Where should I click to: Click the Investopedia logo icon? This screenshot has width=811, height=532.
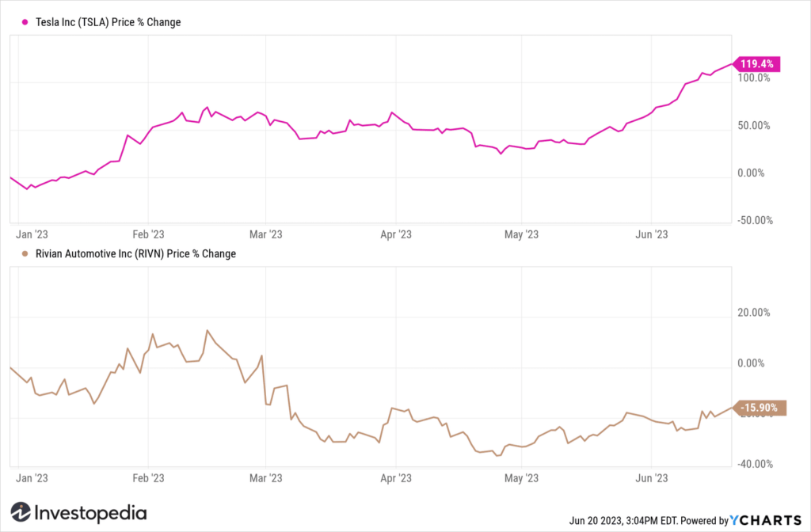21,512
